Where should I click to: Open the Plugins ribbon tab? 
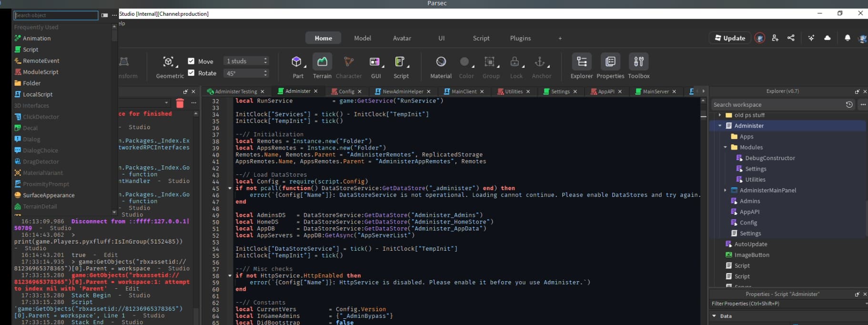pyautogui.click(x=520, y=38)
